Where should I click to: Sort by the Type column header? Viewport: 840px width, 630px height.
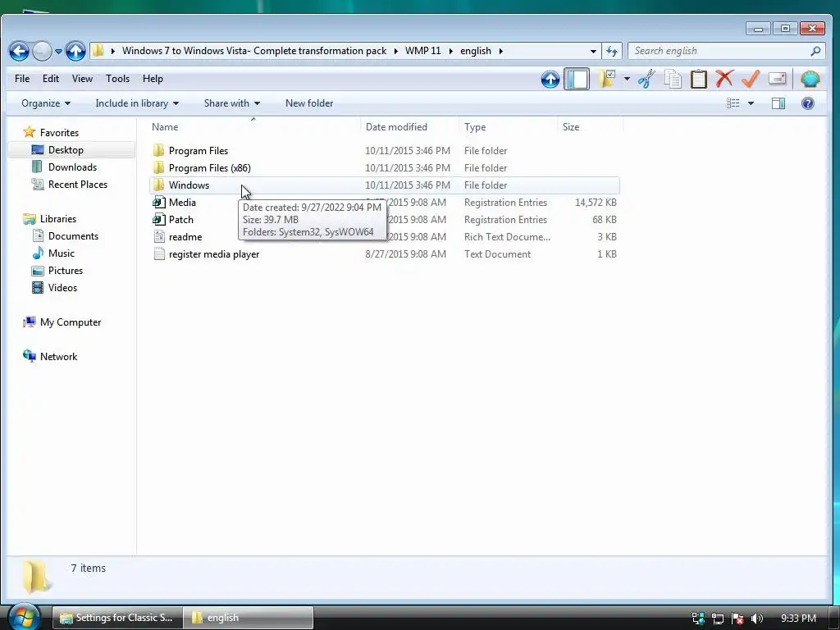pos(508,127)
